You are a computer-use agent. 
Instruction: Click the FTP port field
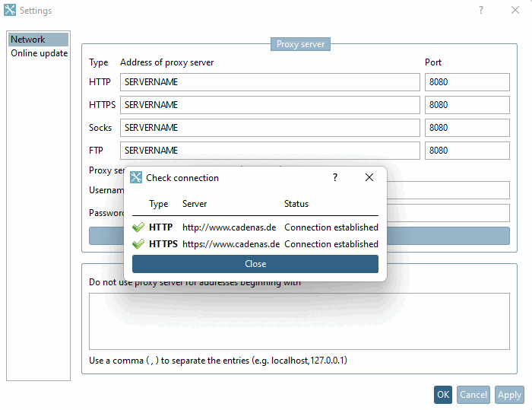click(467, 150)
